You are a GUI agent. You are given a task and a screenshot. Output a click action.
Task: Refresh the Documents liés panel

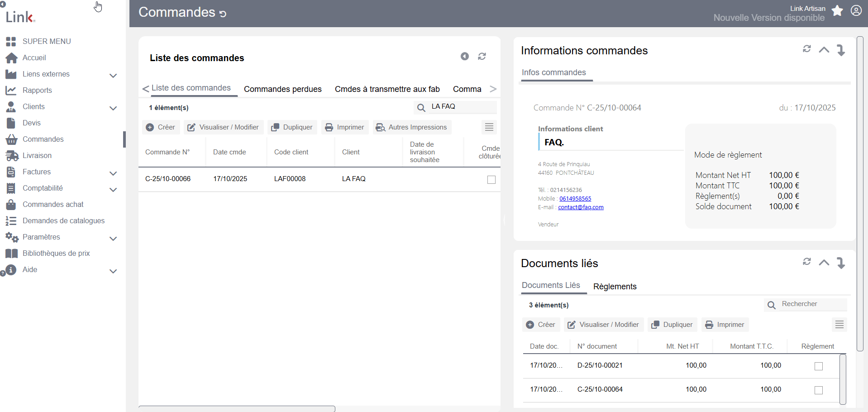point(807,262)
